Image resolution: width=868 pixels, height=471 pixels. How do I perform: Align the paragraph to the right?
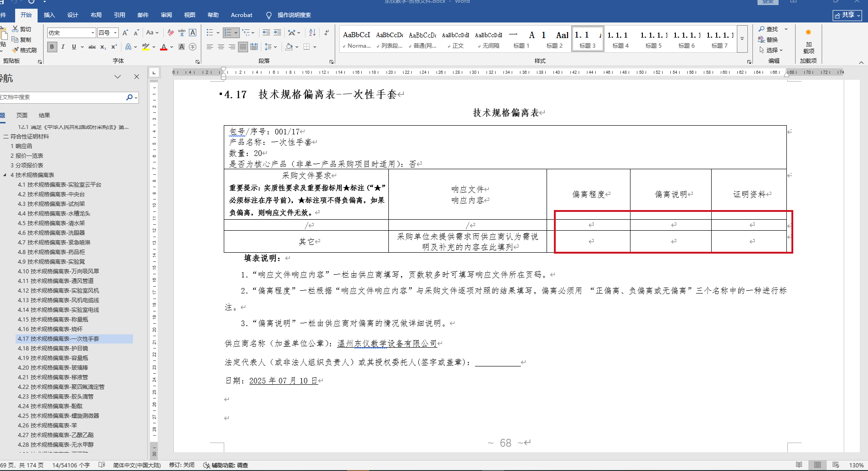tap(232, 47)
